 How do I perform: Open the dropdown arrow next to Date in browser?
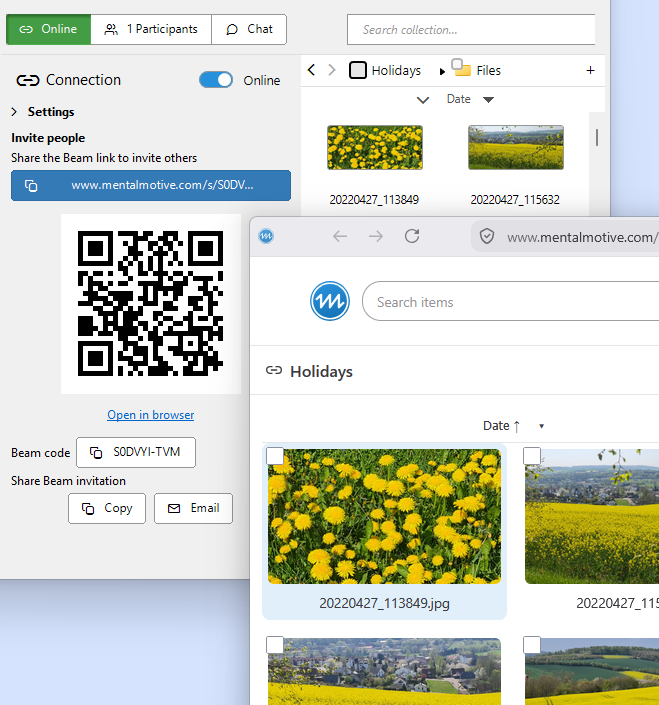tap(541, 426)
